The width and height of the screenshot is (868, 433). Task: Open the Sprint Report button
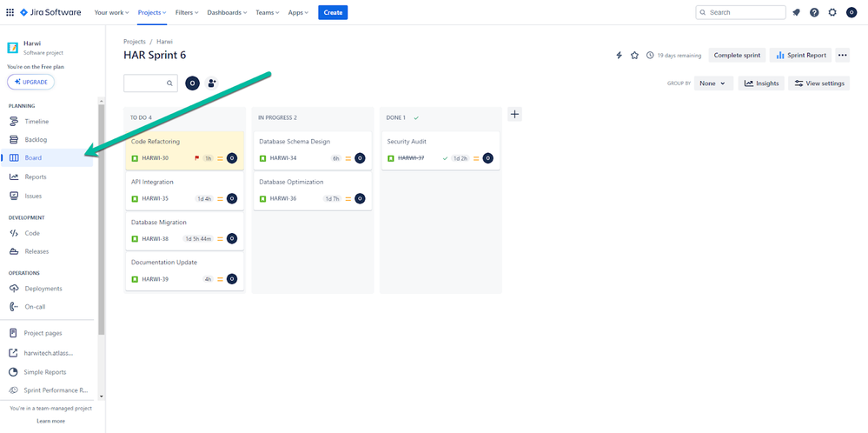tap(800, 56)
